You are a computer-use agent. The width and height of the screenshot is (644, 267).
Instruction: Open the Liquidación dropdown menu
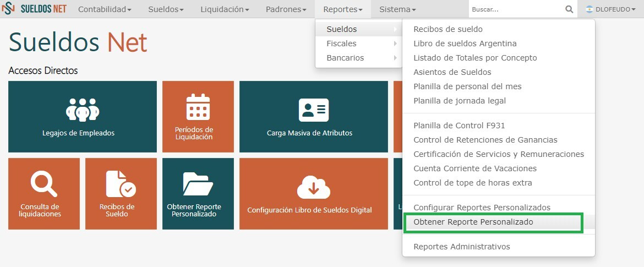point(225,9)
